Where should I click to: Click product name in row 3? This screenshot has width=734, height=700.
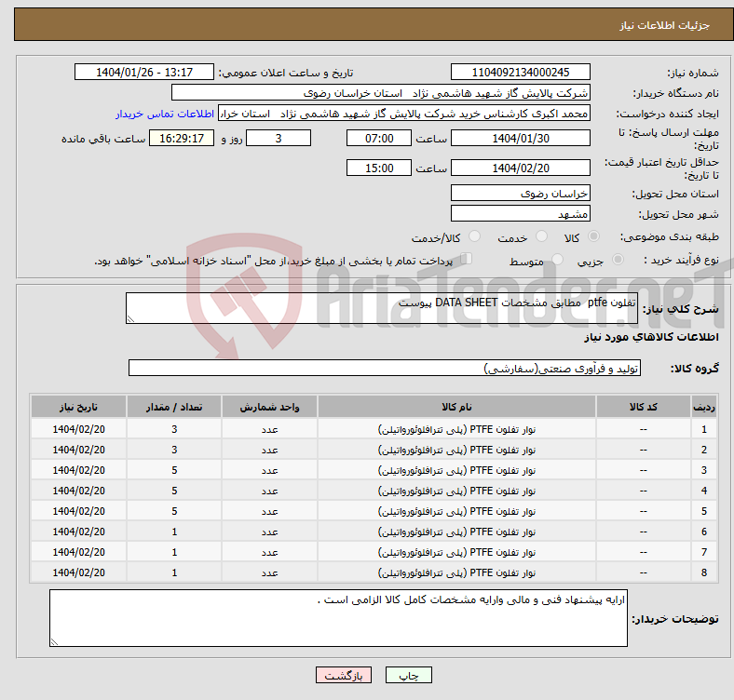(456, 470)
